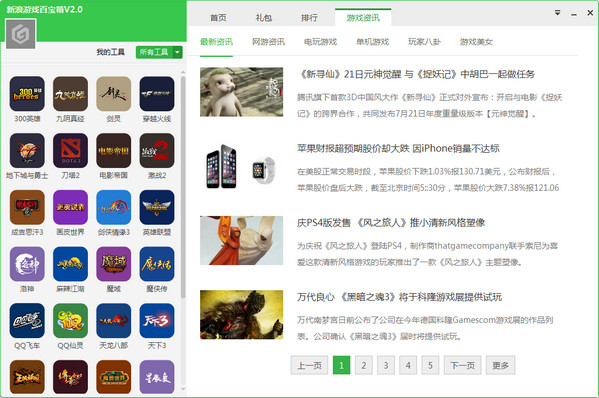Open the 英雄联盟 game icon
The image size is (599, 398).
157,207
